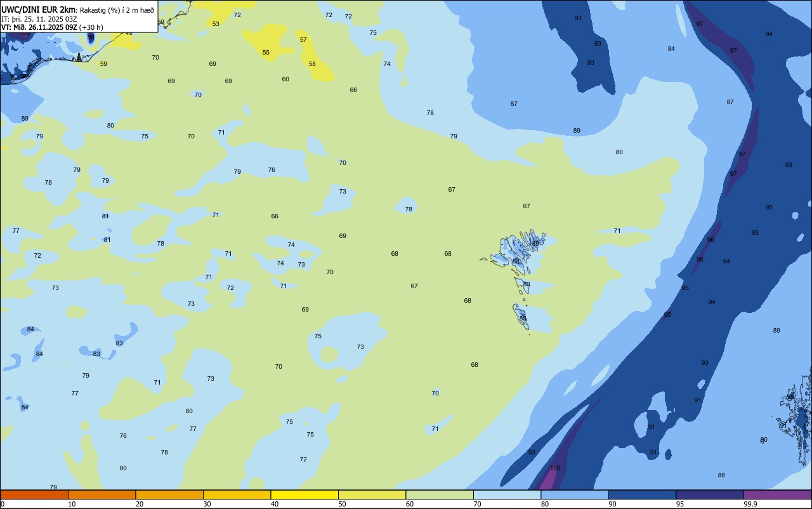
Task: Select the dark blue 90–95 legend swatch
Action: (x=642, y=494)
